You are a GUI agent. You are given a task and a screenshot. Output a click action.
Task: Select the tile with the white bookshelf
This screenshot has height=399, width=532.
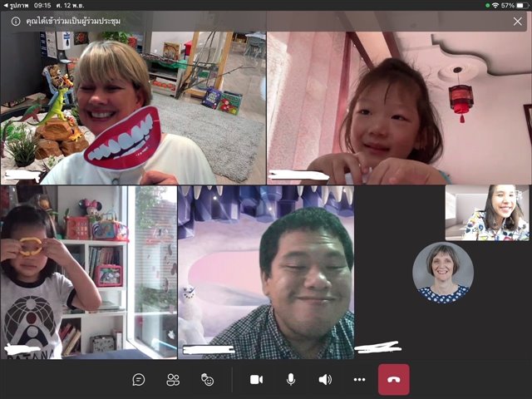[87, 272]
